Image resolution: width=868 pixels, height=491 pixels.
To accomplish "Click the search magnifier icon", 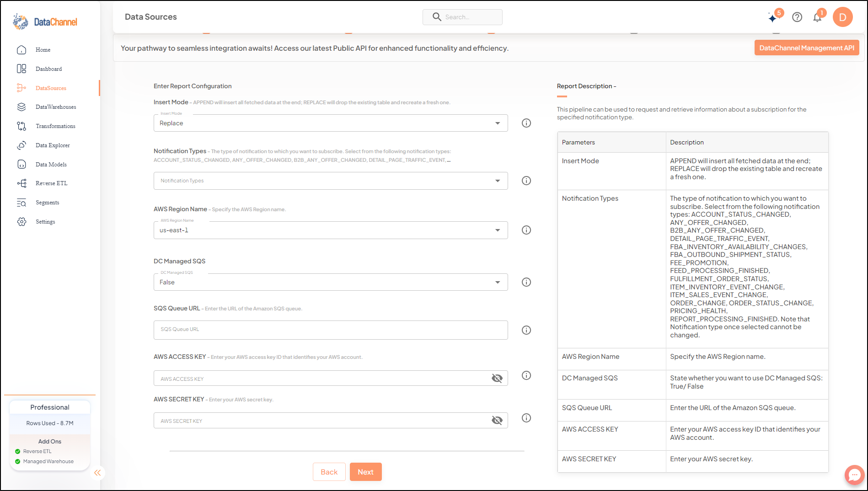I will pos(437,17).
